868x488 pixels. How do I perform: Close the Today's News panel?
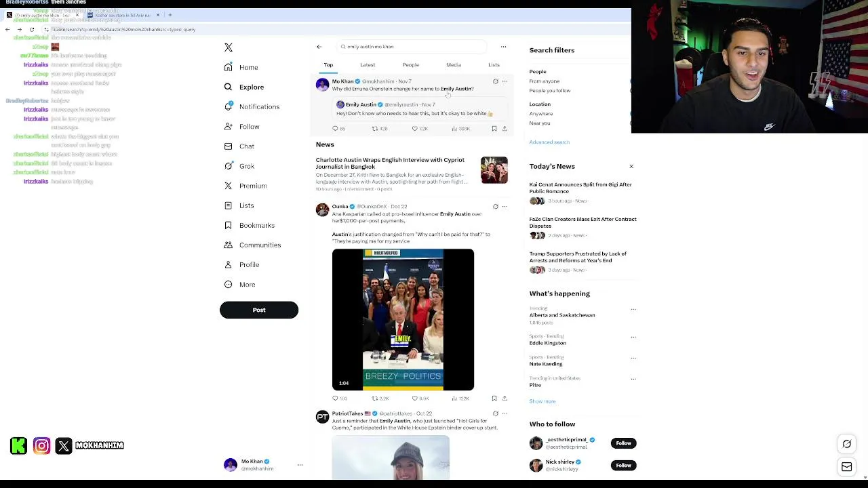tap(631, 166)
